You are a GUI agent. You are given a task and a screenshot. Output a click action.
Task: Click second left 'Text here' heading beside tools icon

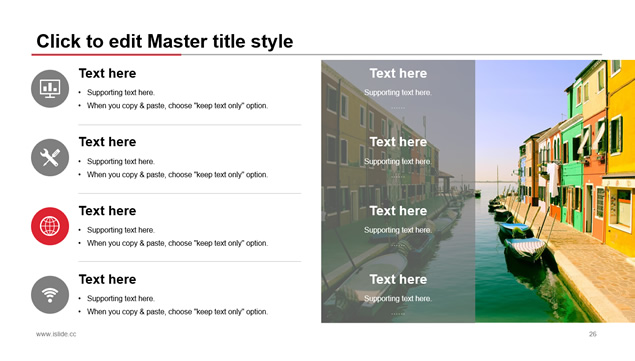pyautogui.click(x=107, y=142)
